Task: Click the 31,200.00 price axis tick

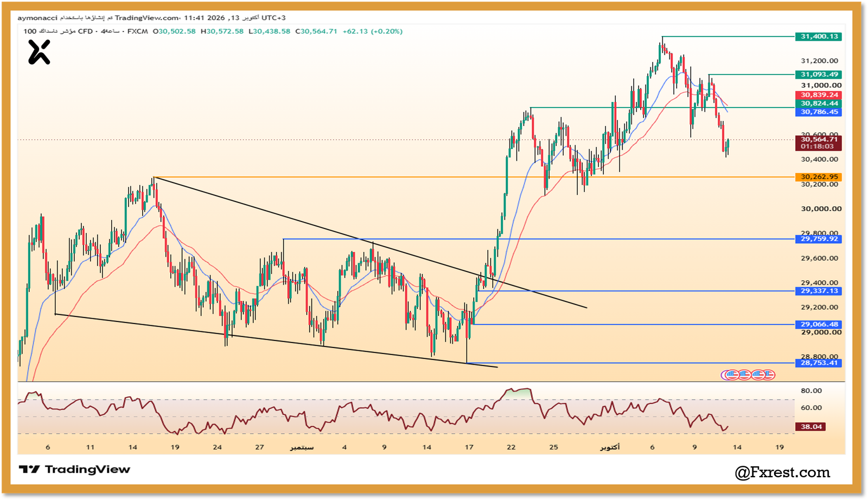Action: click(x=820, y=61)
